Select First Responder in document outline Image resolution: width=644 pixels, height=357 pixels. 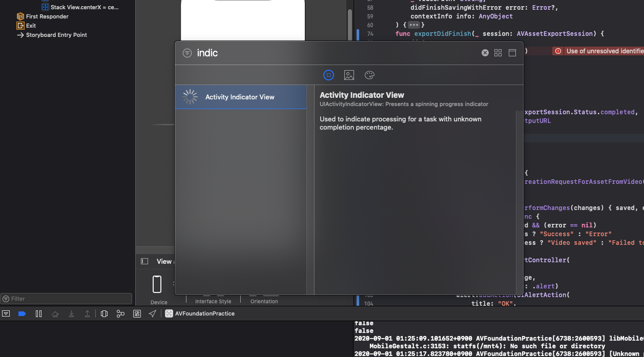47,16
